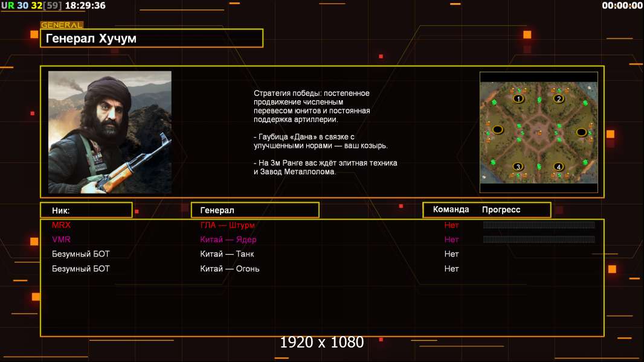Pick start position 4 on the minimap
This screenshot has height=362, width=644.
click(x=558, y=167)
